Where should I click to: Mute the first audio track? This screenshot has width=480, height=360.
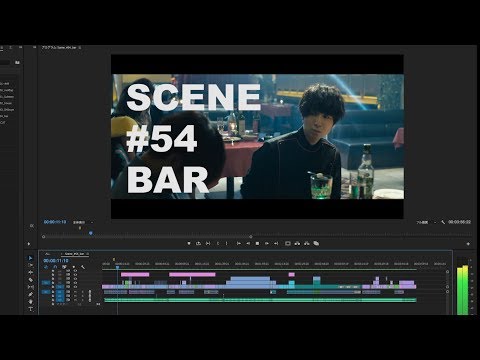75,292
